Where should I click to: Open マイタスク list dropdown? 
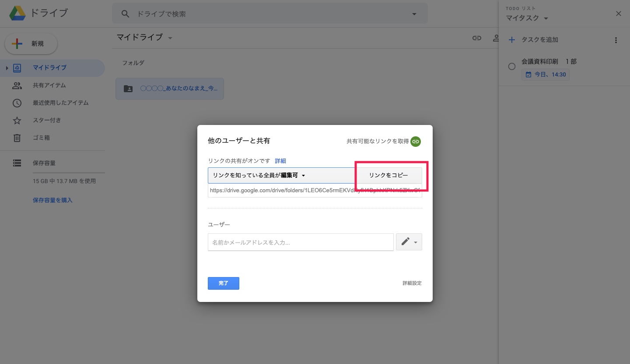[527, 18]
